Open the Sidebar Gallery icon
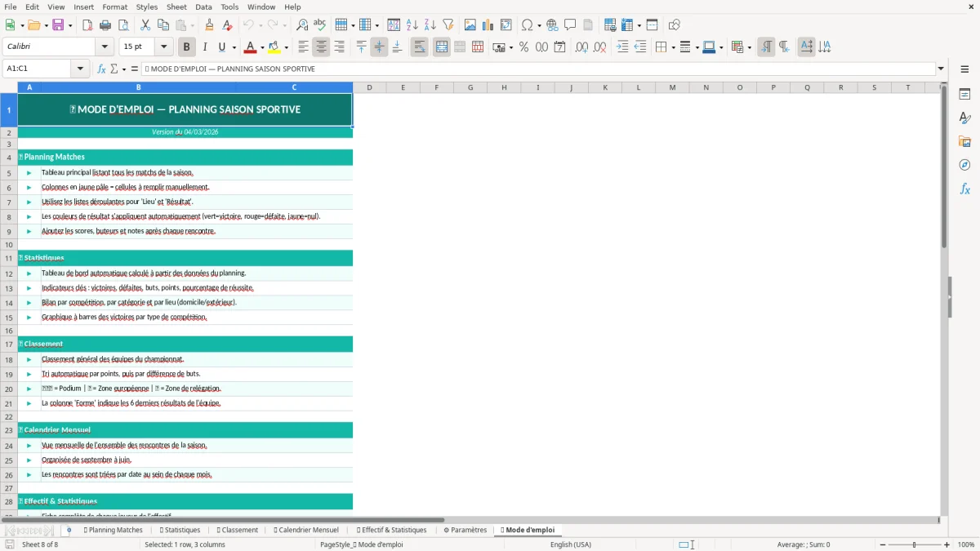Screen dimensions: 980x551 [964, 141]
